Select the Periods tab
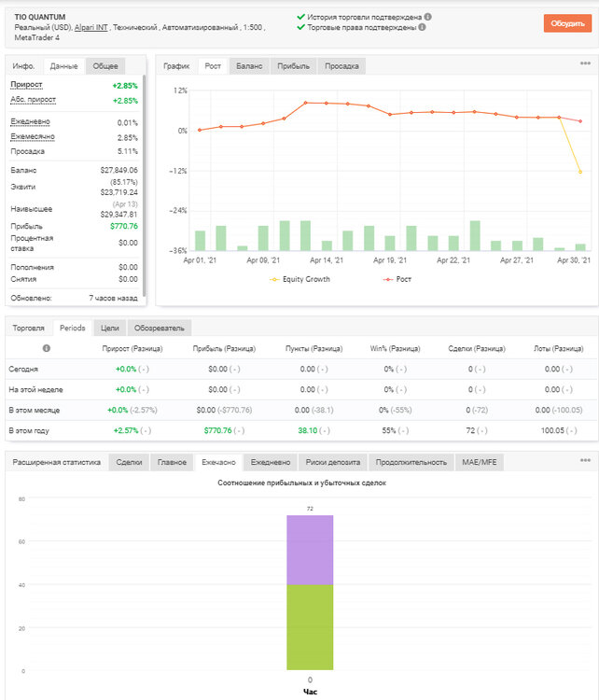599x700 pixels. (x=72, y=329)
